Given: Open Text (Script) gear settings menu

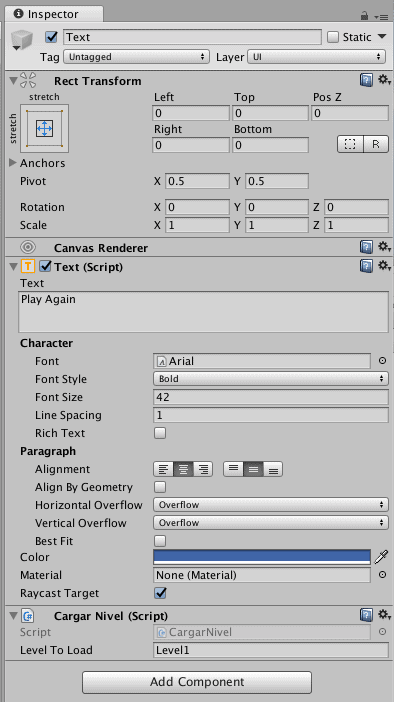Looking at the screenshot, I should click(x=384, y=266).
